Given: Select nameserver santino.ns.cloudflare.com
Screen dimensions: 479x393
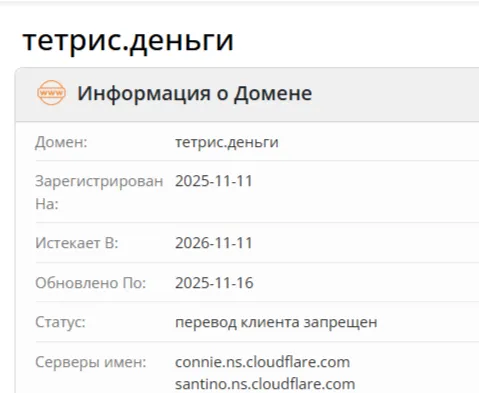Looking at the screenshot, I should (x=265, y=384).
